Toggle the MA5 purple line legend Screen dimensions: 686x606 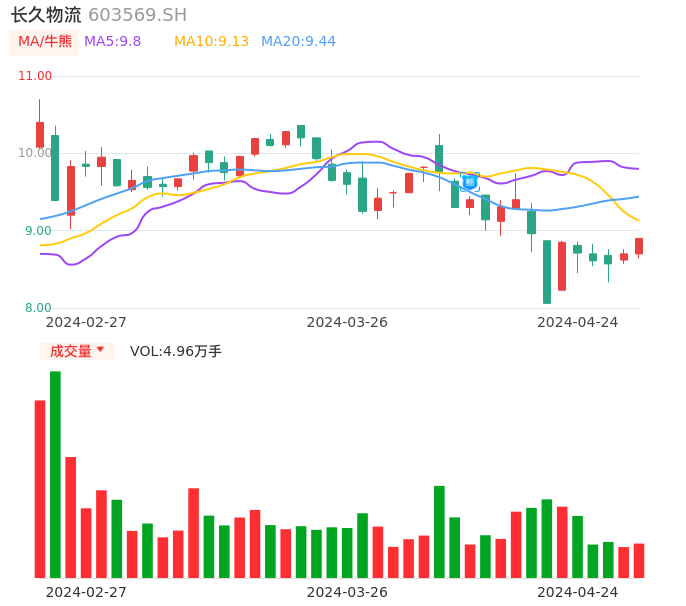coord(112,41)
